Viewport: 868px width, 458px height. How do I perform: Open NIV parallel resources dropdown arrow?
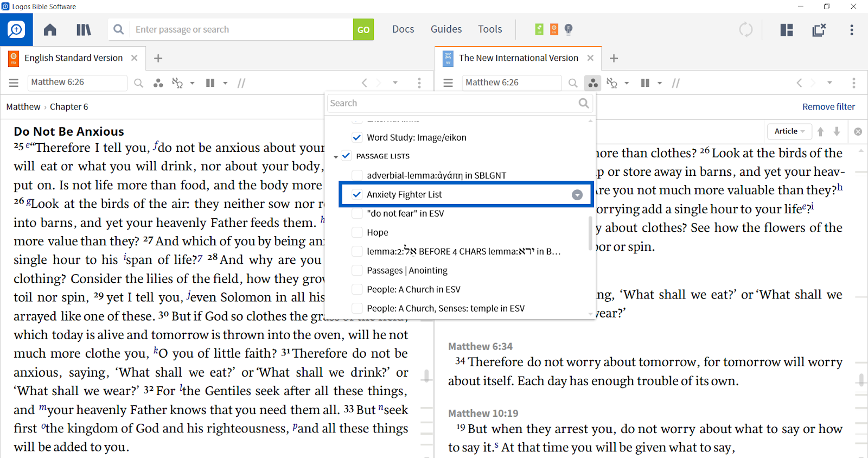click(x=660, y=83)
